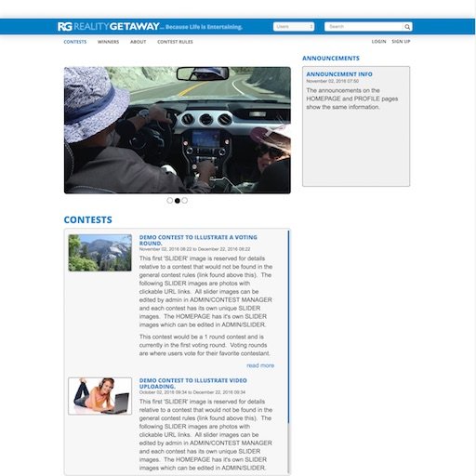Open the Users dropdown in header
The image size is (476, 476).
coord(294,27)
